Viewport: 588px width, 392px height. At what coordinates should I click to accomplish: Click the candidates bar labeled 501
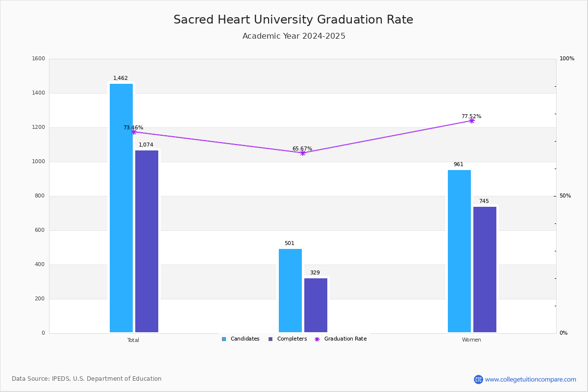pos(290,291)
